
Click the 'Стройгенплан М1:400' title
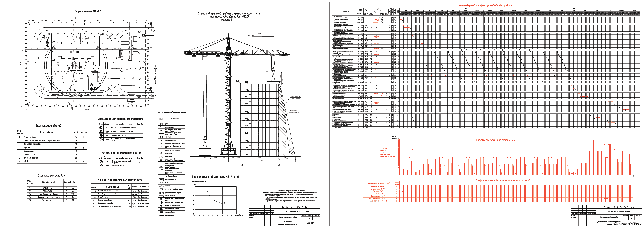tap(88, 11)
